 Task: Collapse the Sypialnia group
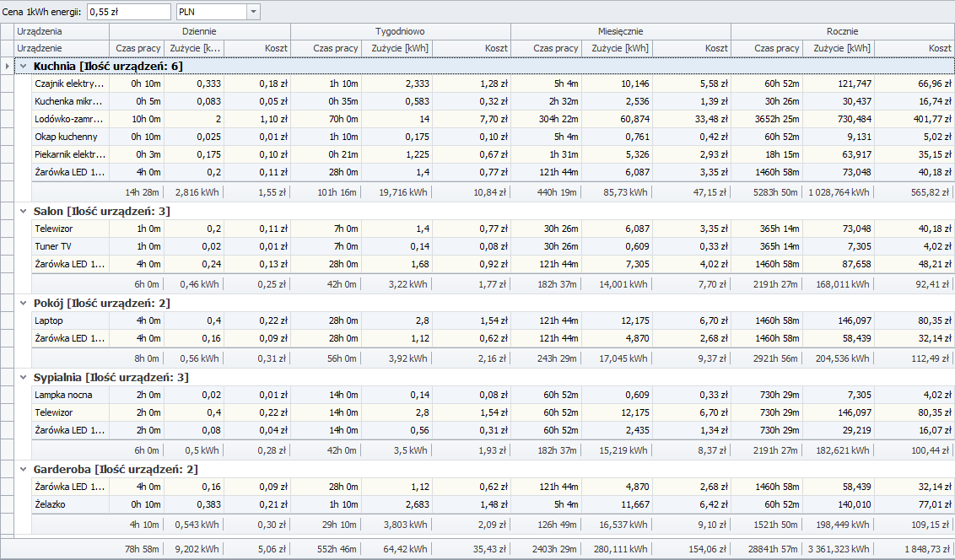coord(24,377)
